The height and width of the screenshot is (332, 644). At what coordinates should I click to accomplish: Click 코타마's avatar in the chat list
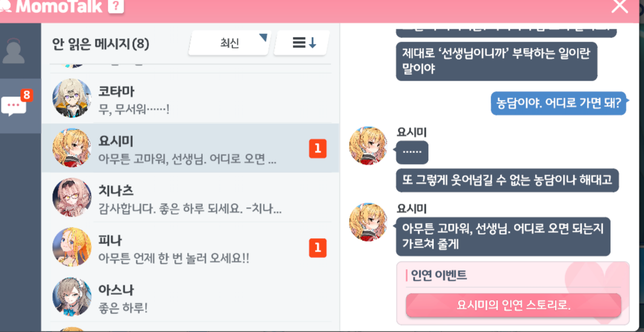coord(72,98)
